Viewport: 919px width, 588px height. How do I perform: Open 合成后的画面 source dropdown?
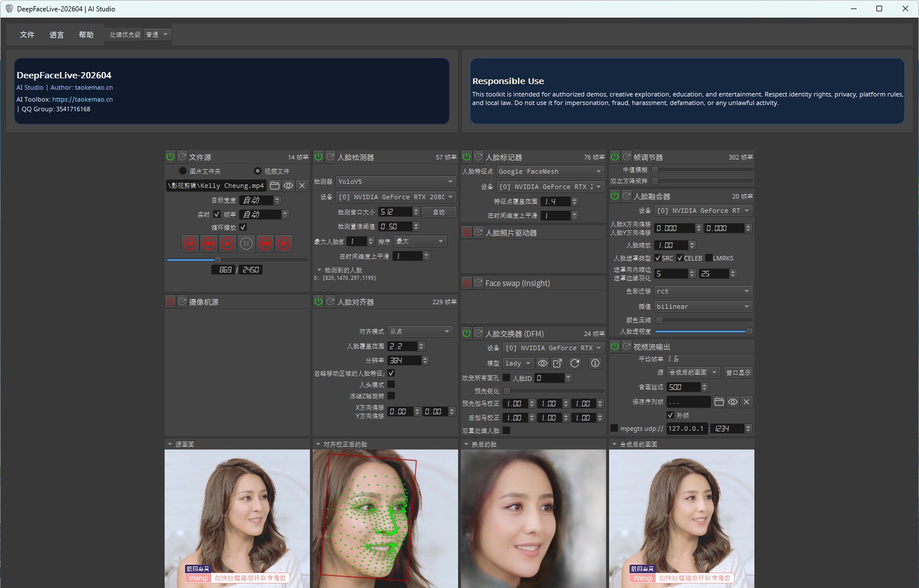[x=694, y=372]
